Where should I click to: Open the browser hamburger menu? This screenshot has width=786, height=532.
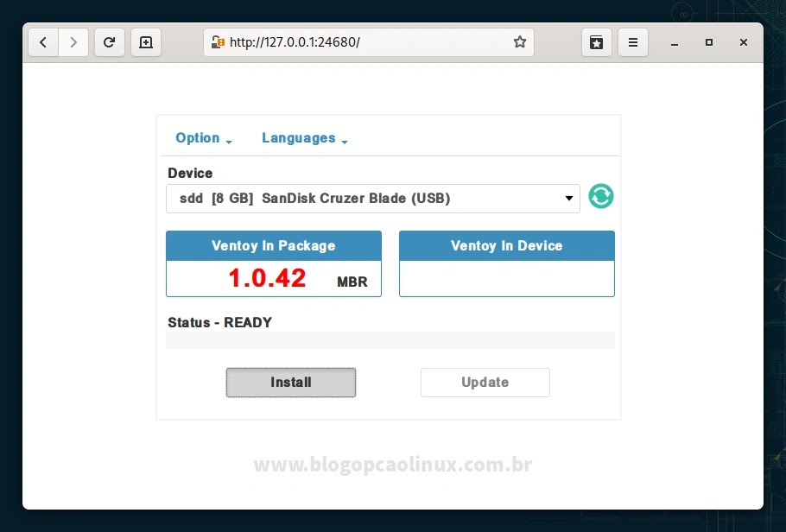point(633,42)
